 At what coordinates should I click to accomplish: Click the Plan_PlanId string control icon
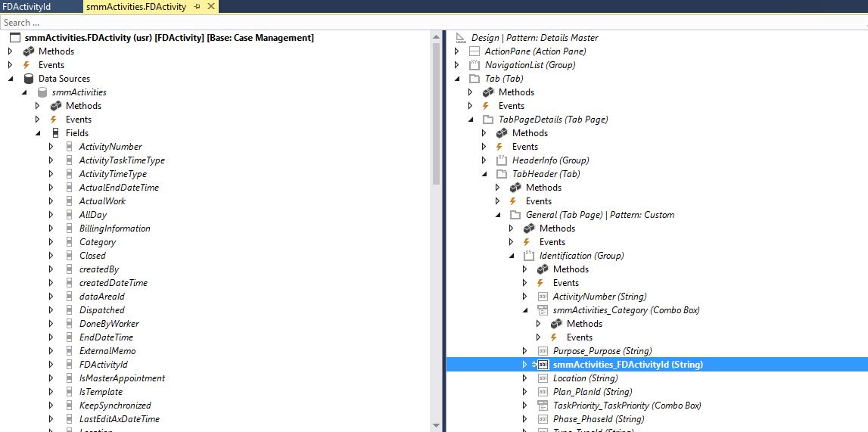pos(543,392)
